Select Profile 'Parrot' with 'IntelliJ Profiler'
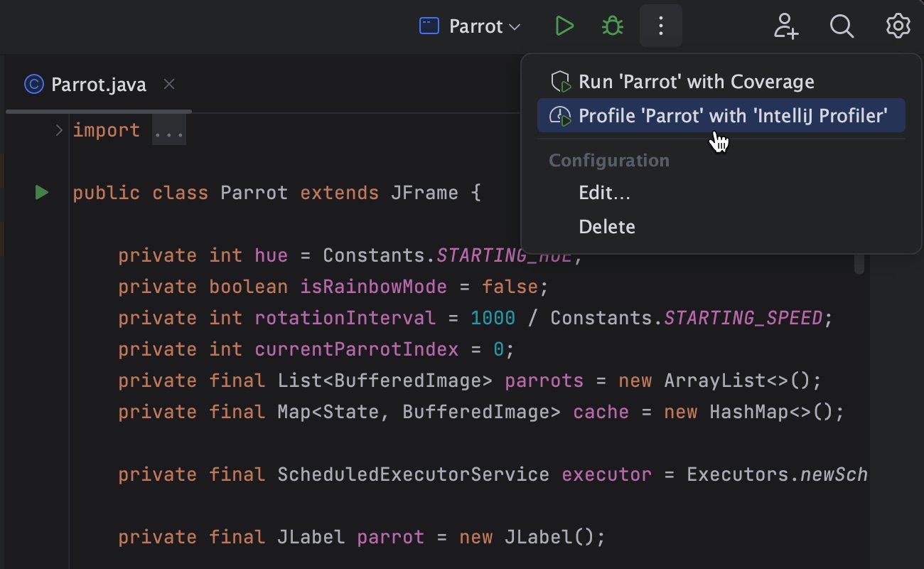The width and height of the screenshot is (924, 569). [x=721, y=115]
